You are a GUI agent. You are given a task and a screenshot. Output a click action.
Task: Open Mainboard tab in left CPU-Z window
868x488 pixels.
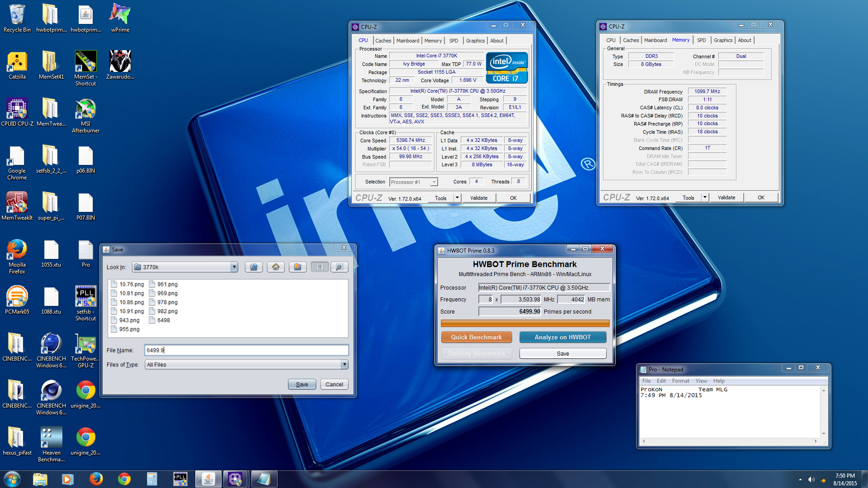tap(408, 41)
